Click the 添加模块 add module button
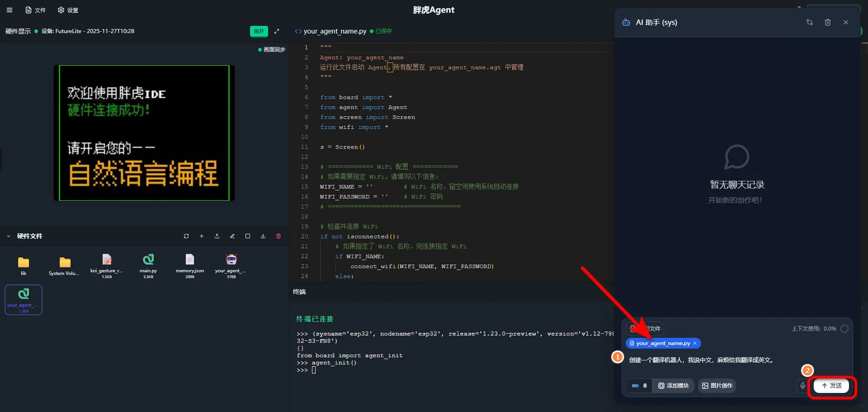This screenshot has height=412, width=868. coord(673,386)
